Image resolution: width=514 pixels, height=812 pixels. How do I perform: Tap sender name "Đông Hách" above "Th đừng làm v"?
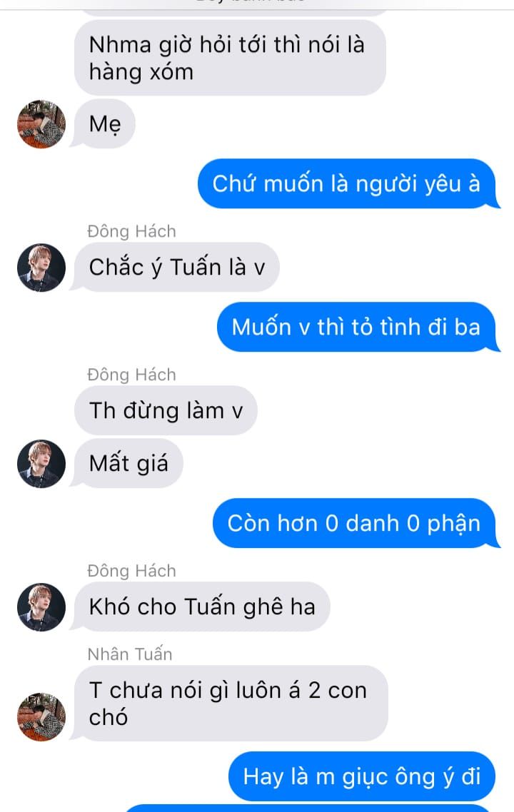[131, 375]
